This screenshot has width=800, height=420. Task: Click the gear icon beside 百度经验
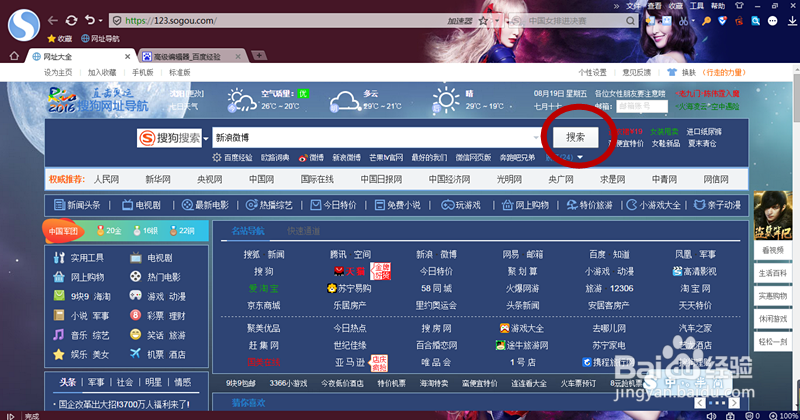[x=217, y=158]
